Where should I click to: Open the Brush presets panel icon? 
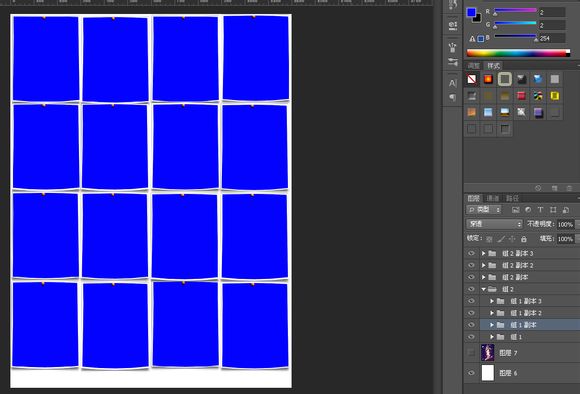point(453,48)
